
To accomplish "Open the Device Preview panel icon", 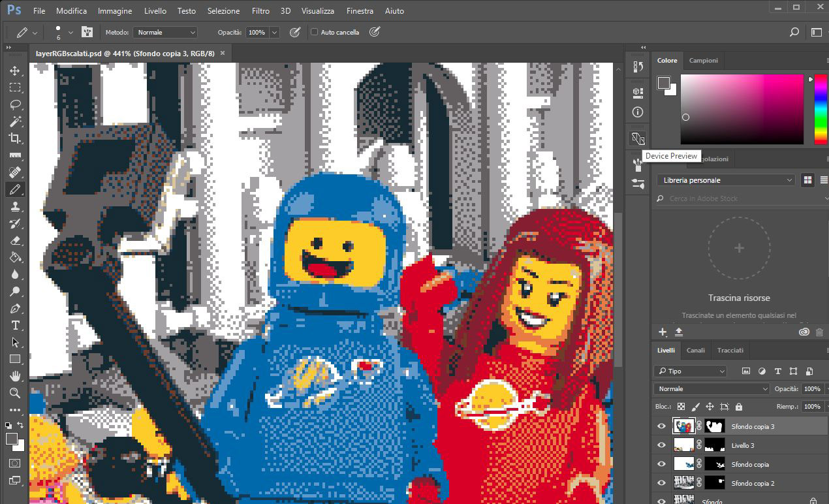I will point(638,138).
